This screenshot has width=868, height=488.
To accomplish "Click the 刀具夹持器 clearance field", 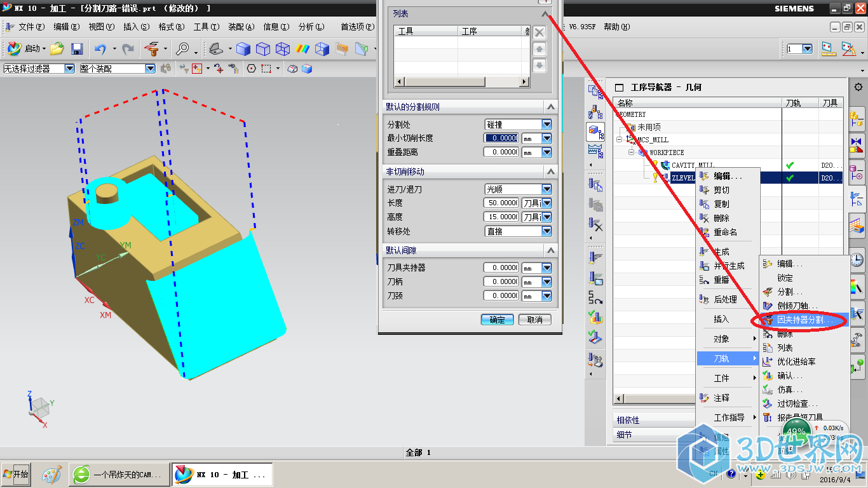I will [501, 268].
